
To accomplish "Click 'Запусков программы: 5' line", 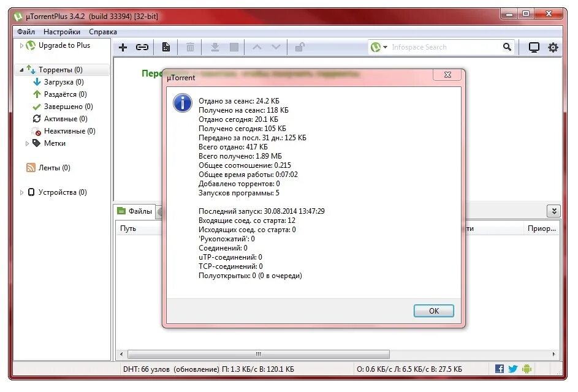I will pyautogui.click(x=239, y=193).
